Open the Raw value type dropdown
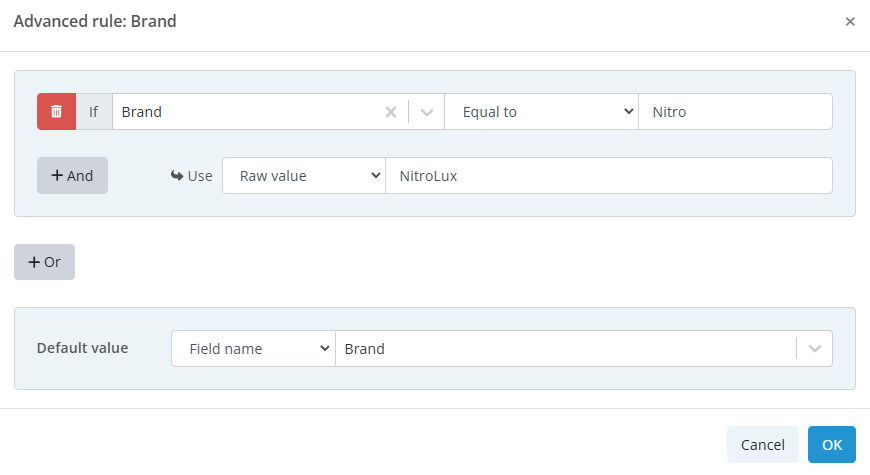This screenshot has height=475, width=870. [304, 176]
